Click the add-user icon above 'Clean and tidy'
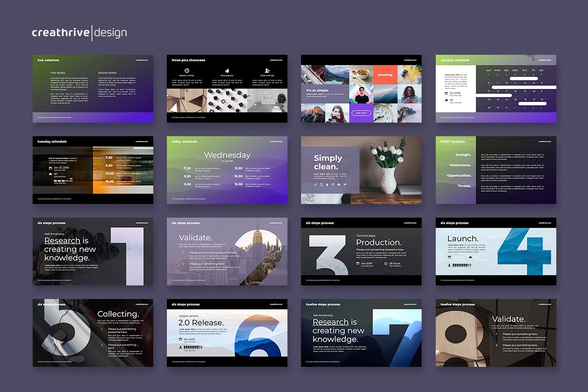Image resolution: width=588 pixels, height=392 pixels. tap(267, 71)
